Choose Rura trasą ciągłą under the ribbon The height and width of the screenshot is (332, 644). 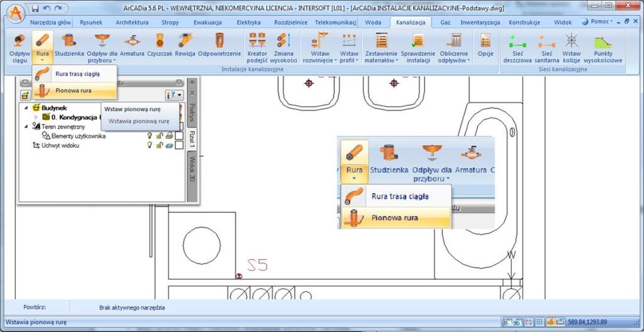75,74
